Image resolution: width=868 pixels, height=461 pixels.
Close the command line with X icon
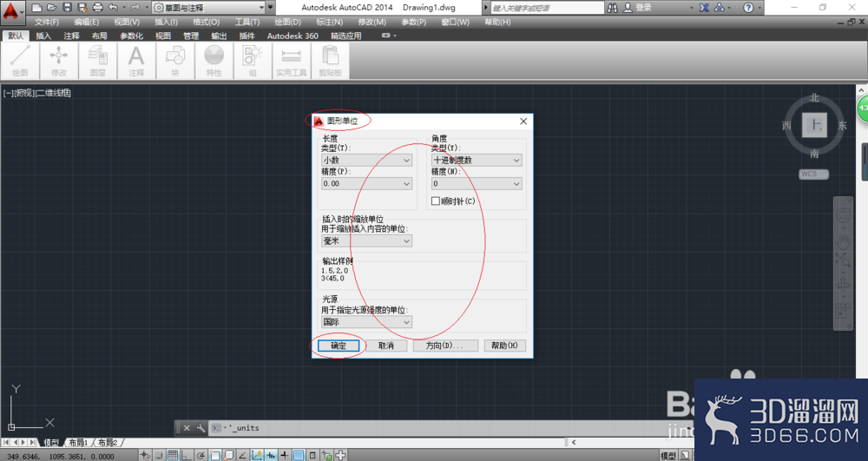pyautogui.click(x=187, y=428)
